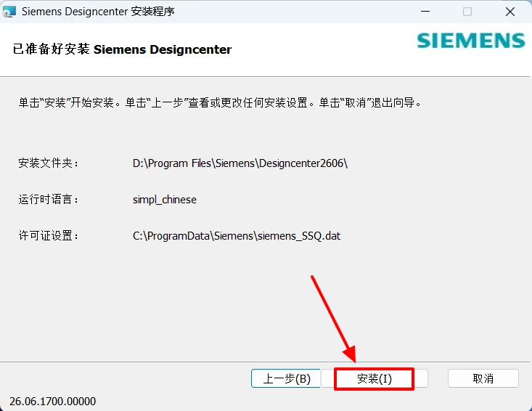This screenshot has width=532, height=411.
Task: Click the 运行时语言 label
Action: [x=48, y=199]
